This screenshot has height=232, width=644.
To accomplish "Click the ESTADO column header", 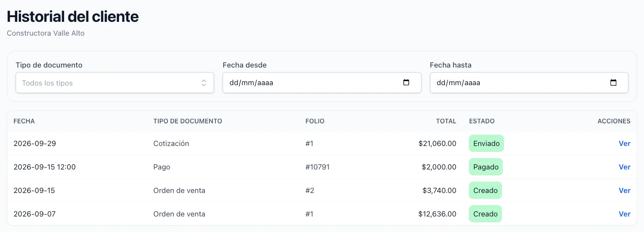I will 482,121.
